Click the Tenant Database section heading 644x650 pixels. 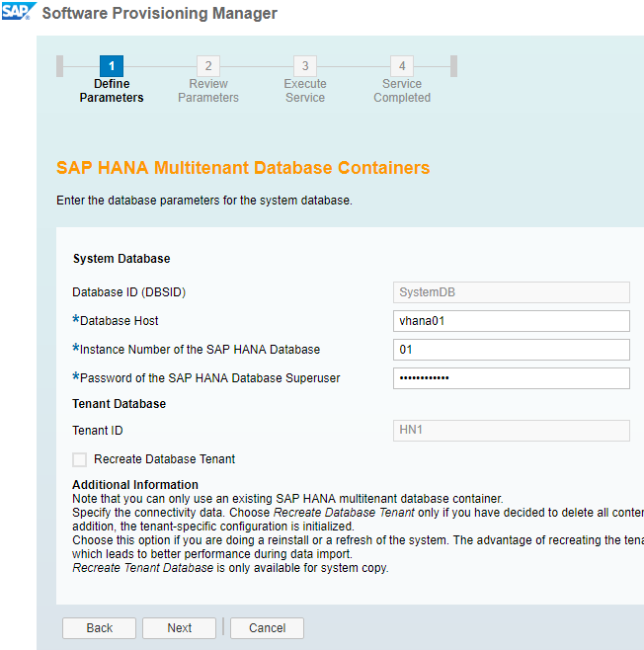click(119, 404)
